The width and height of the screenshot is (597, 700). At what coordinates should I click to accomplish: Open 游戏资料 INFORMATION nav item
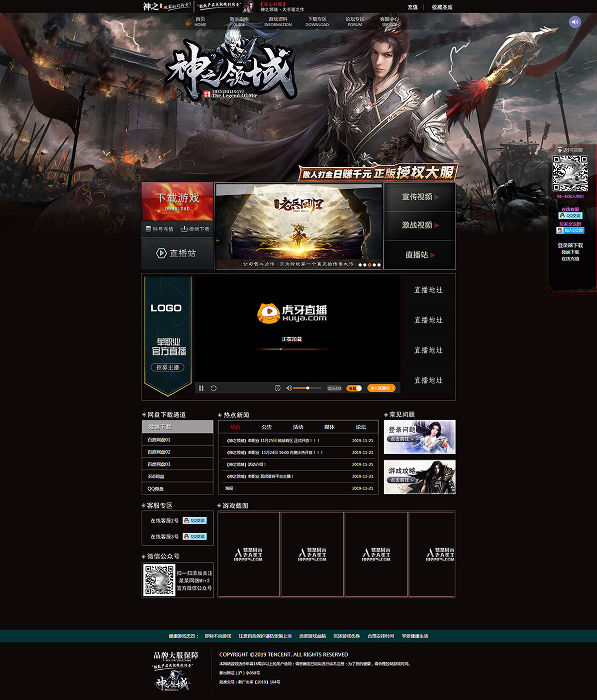click(278, 21)
